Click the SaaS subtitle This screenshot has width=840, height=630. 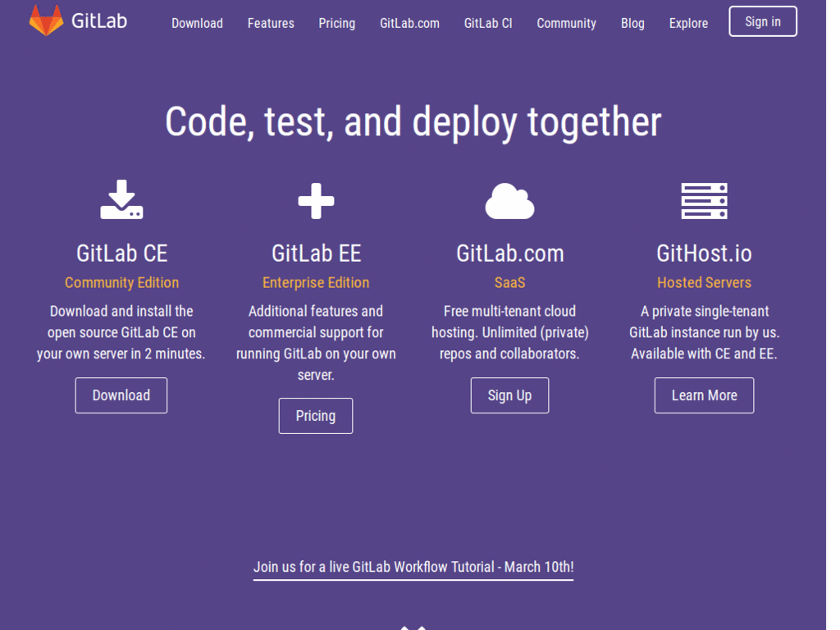[x=509, y=282]
